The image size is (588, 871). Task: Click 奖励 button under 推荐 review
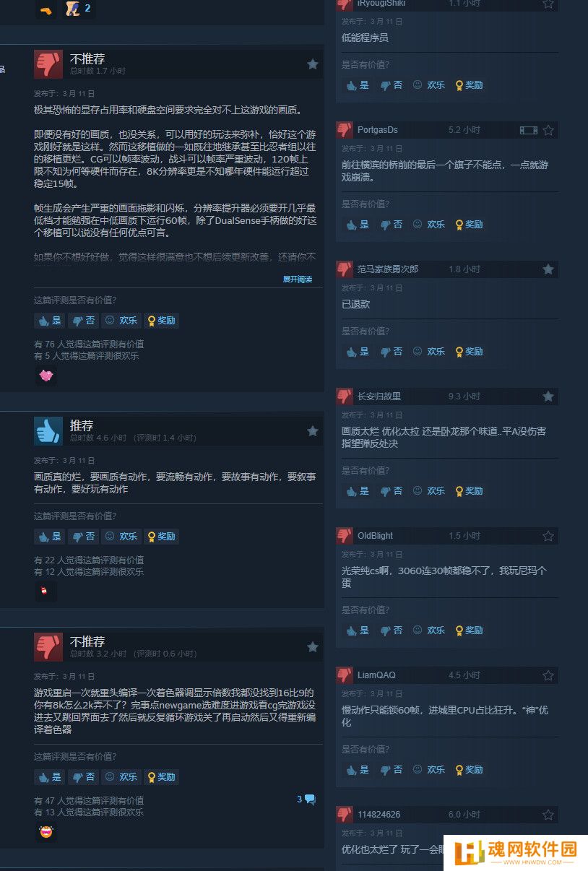click(x=161, y=537)
